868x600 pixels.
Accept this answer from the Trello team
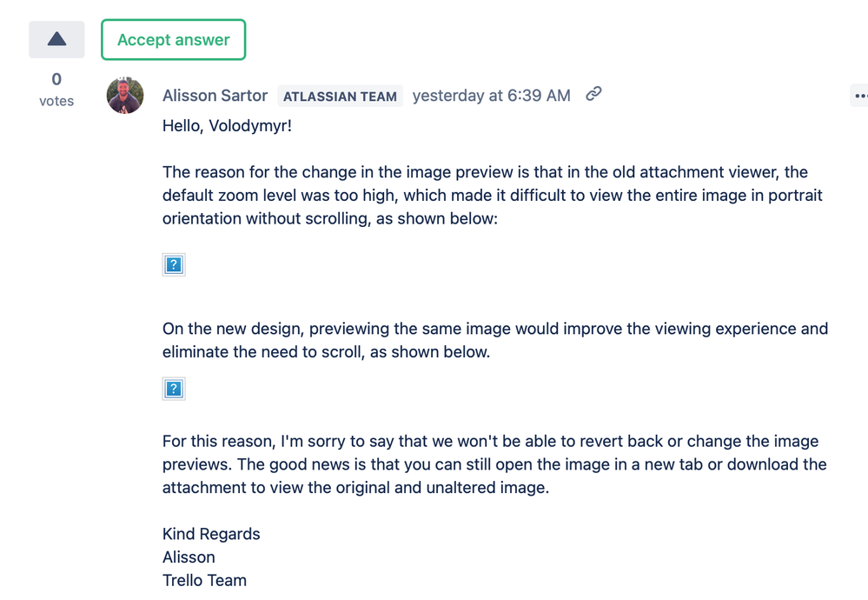click(173, 39)
